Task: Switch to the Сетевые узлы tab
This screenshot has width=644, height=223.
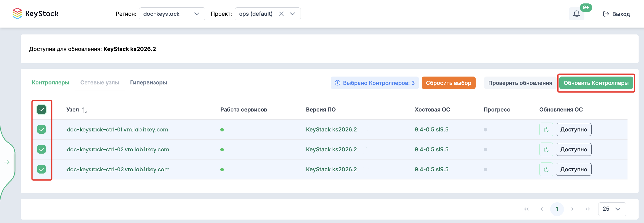Action: (x=99, y=82)
